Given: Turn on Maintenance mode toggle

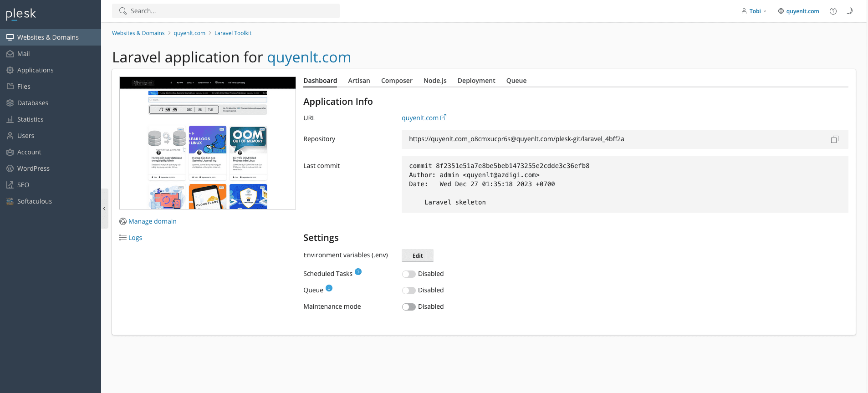Looking at the screenshot, I should tap(408, 307).
